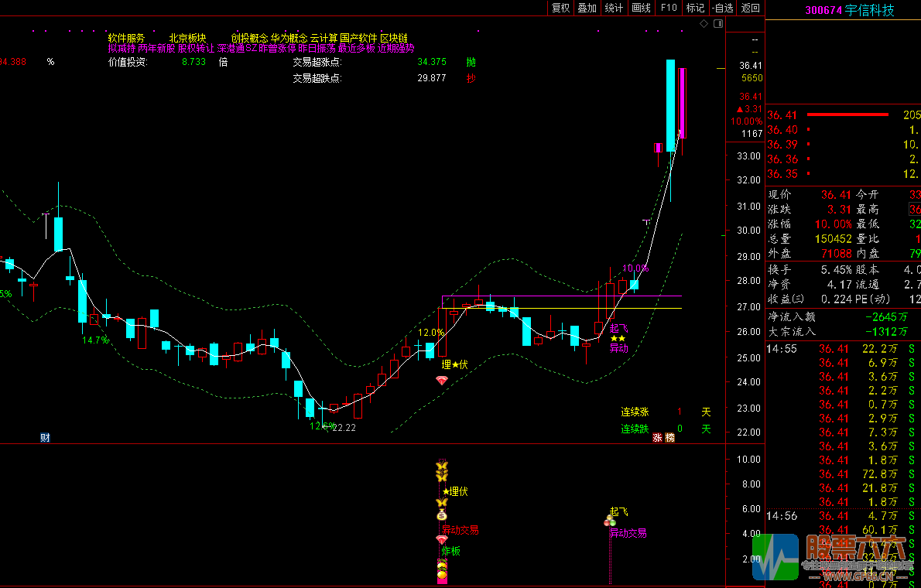Open the 画线 drawing tools

point(641,8)
